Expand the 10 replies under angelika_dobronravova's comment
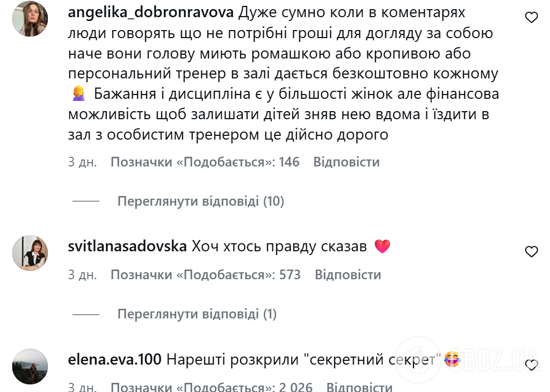Viewport: 550px width, 392px height. point(201,201)
